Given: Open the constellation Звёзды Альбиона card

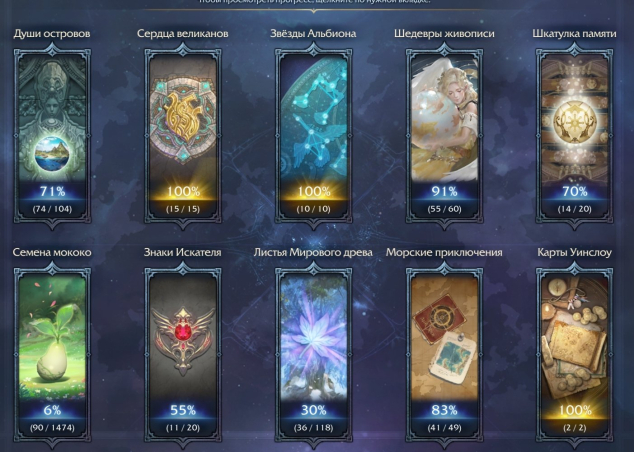Looking at the screenshot, I should point(313,135).
